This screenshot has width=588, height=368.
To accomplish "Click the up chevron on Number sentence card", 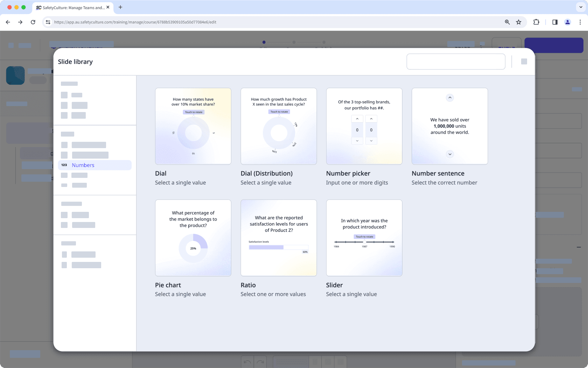I will (450, 98).
